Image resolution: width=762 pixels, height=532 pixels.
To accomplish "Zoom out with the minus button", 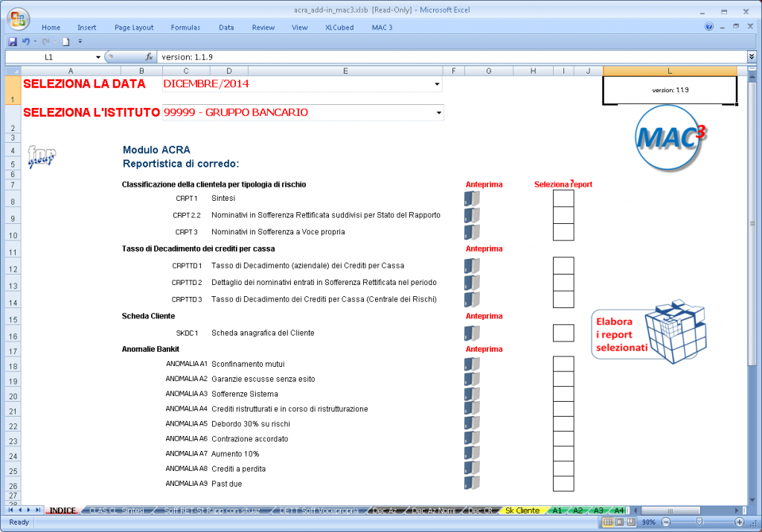I will [666, 522].
